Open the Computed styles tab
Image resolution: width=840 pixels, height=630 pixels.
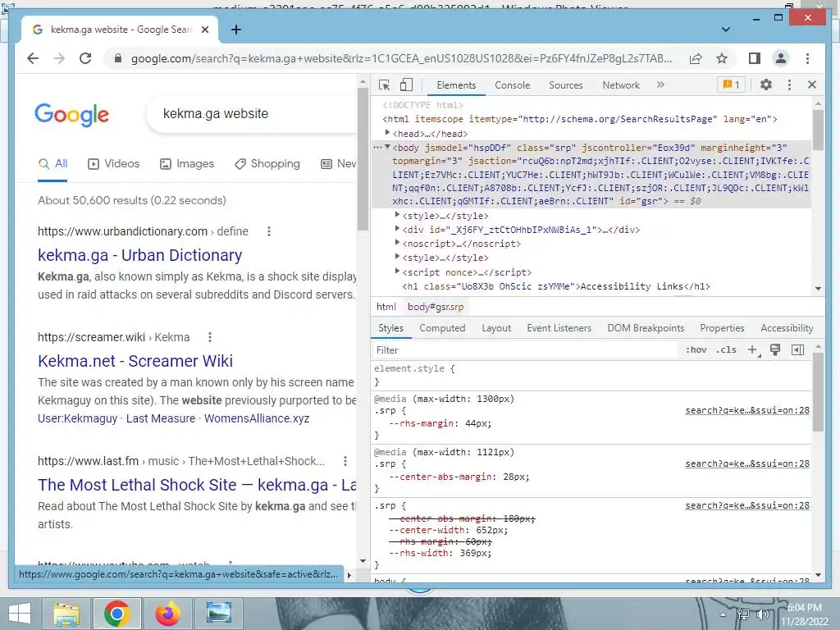pyautogui.click(x=442, y=328)
